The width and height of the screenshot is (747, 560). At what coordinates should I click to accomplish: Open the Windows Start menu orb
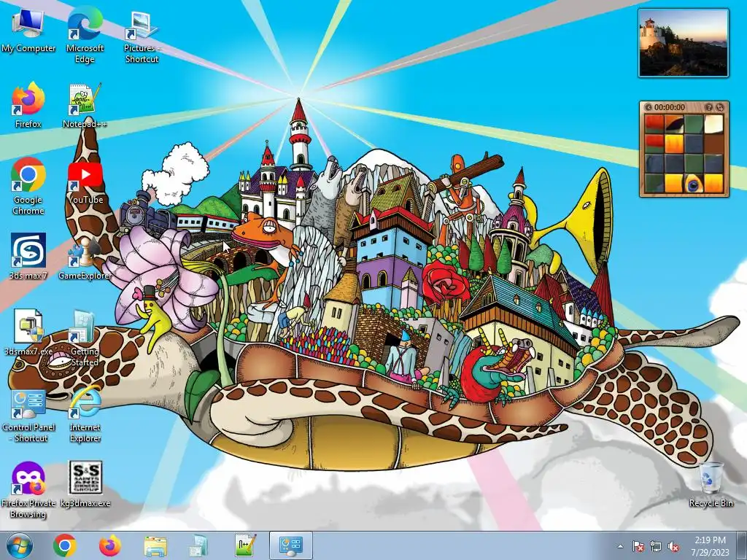pos(20,545)
